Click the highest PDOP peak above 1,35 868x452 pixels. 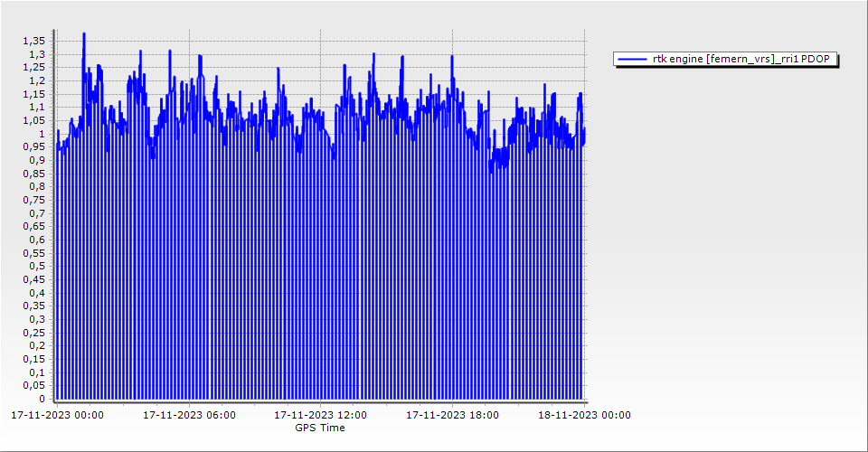coord(84,34)
